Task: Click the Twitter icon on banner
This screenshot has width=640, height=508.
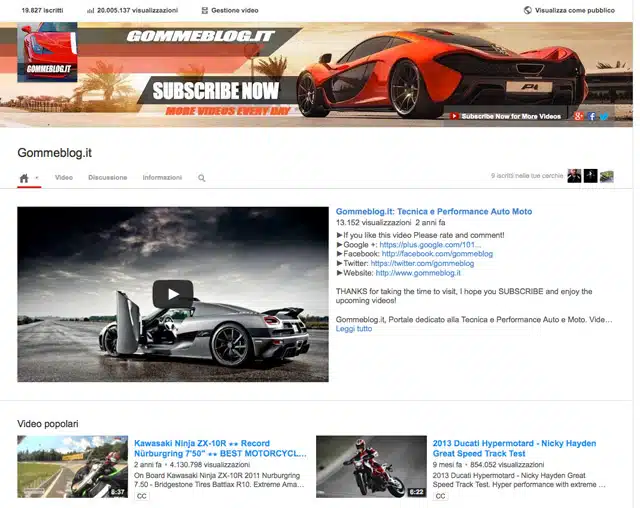Action: [x=604, y=116]
